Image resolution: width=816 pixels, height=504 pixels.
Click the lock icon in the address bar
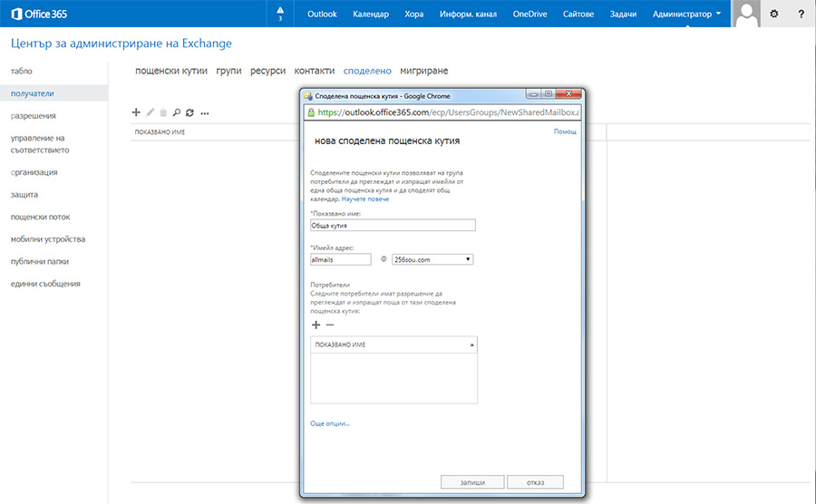[x=311, y=112]
